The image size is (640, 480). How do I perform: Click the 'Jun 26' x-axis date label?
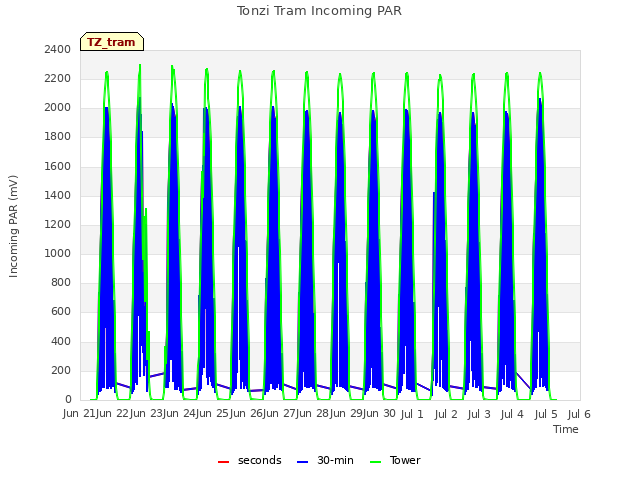click(x=247, y=414)
